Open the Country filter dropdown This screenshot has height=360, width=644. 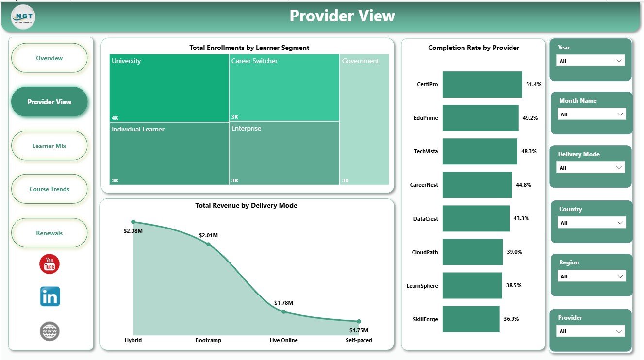pos(592,223)
